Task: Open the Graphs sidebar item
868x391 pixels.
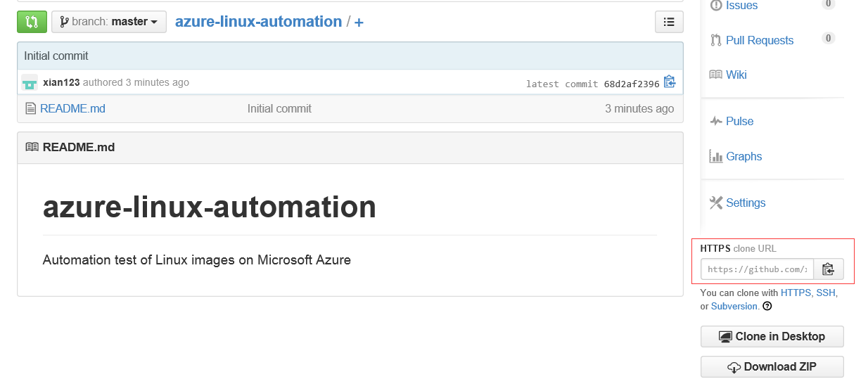Action: click(x=743, y=156)
